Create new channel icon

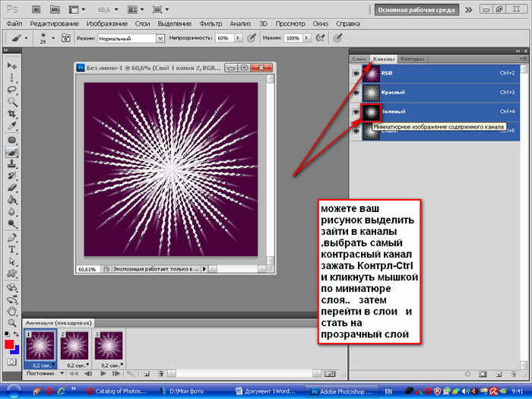(499, 374)
